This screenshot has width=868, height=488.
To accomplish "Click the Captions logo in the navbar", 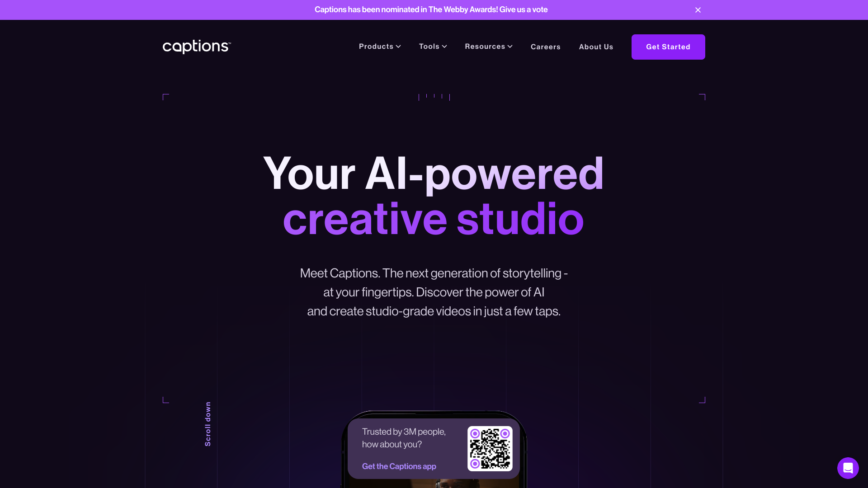I will click(197, 47).
